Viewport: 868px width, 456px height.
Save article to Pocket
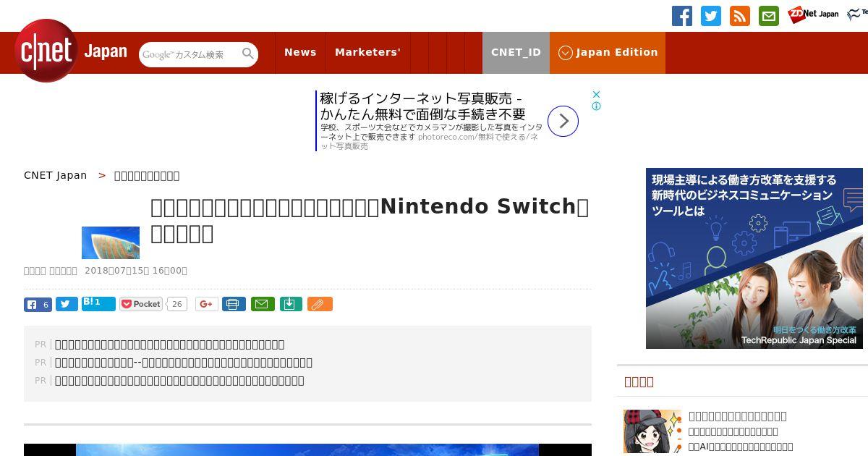141,304
